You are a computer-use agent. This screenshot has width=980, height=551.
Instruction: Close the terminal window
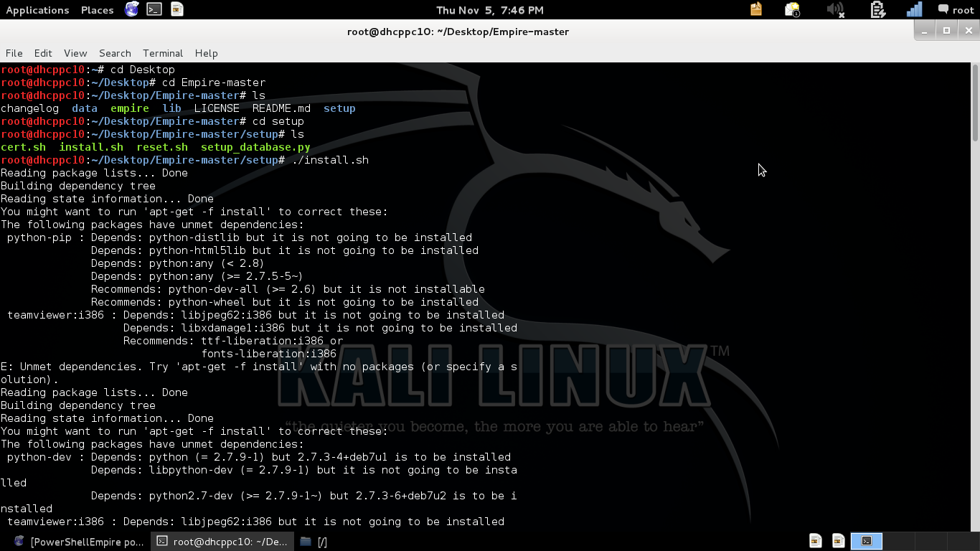(969, 31)
